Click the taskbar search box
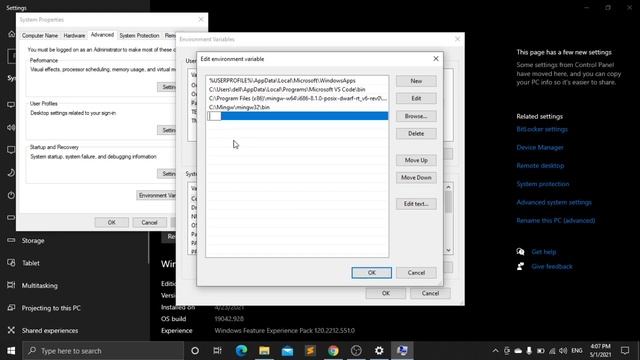This screenshot has width=640, height=360. tap(103, 351)
